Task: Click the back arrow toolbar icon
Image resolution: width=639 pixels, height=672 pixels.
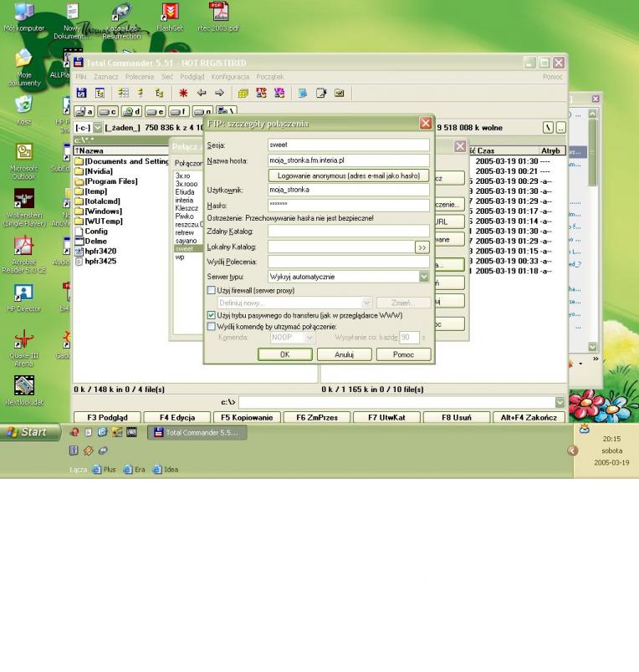Action: click(202, 93)
